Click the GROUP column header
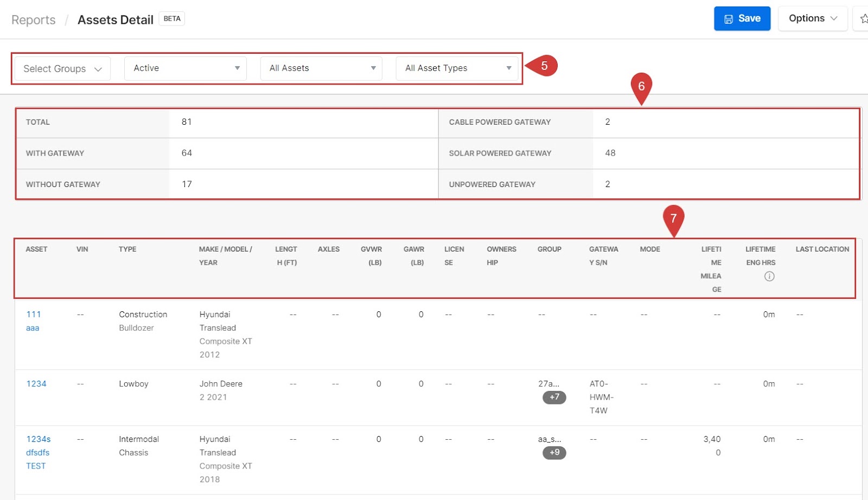This screenshot has height=500, width=868. coord(550,249)
